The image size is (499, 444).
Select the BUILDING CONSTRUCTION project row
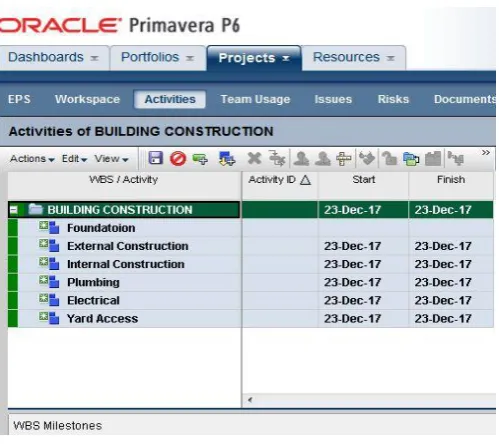click(250, 210)
